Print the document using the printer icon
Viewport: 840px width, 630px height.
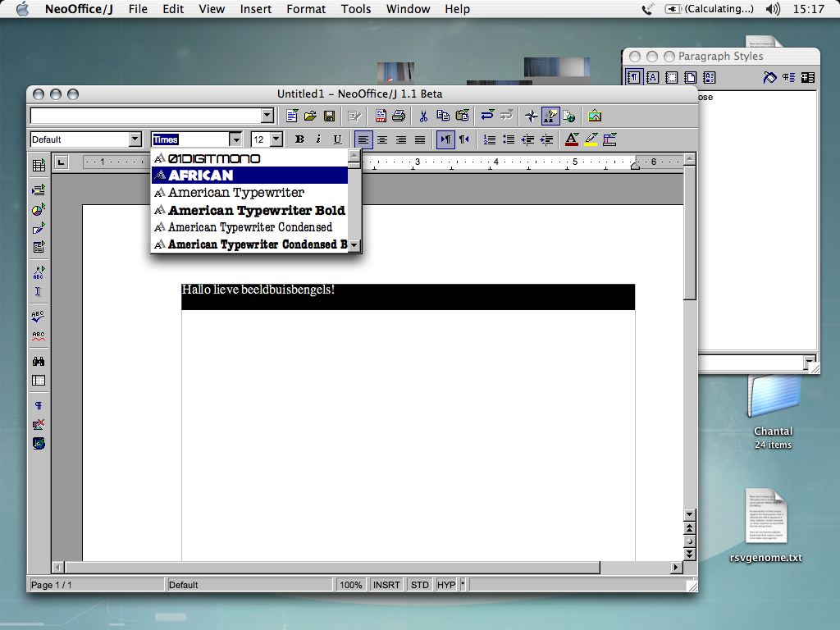399,116
